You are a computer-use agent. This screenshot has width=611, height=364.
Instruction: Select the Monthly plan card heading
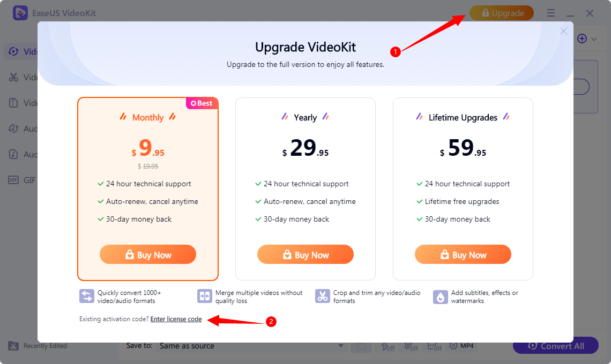[x=148, y=117]
